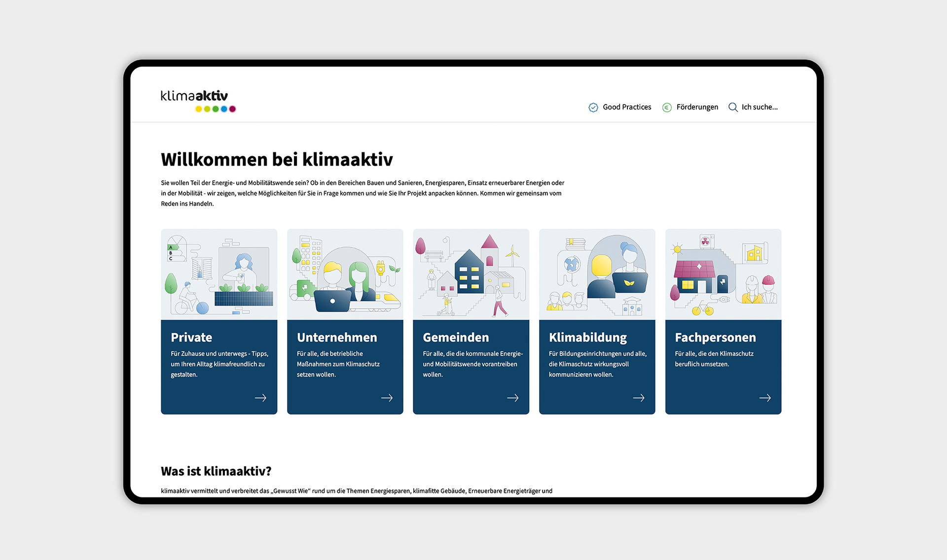Open the Private card illustration
The width and height of the screenshot is (947, 560).
[219, 274]
